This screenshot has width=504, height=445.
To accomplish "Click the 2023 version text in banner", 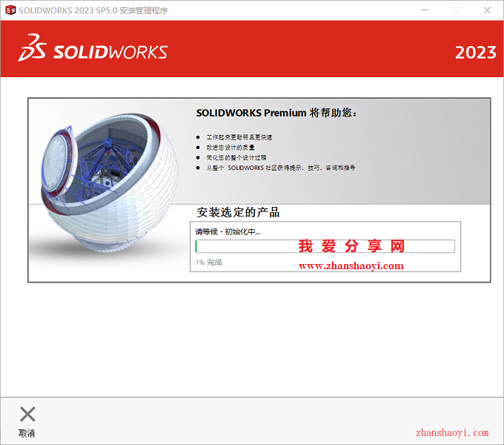I will pyautogui.click(x=475, y=53).
